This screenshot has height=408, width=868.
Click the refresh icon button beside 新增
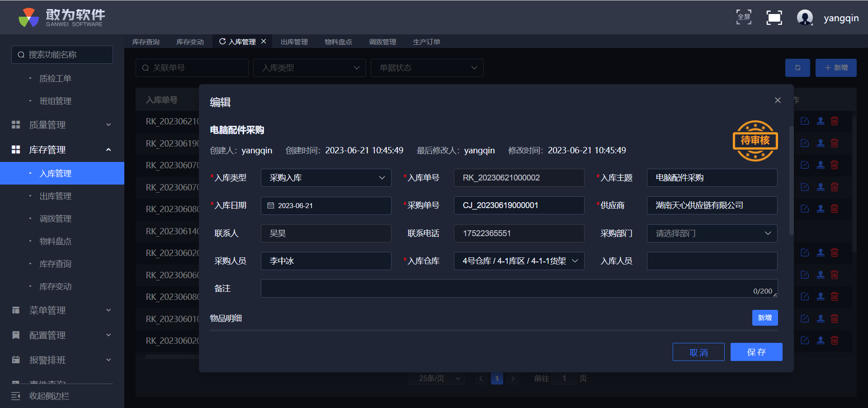797,68
